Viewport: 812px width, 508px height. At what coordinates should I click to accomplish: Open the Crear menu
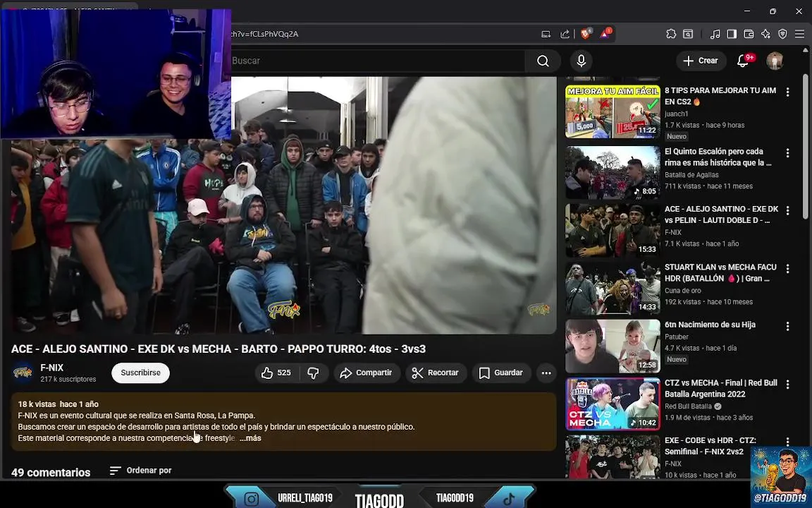click(701, 61)
